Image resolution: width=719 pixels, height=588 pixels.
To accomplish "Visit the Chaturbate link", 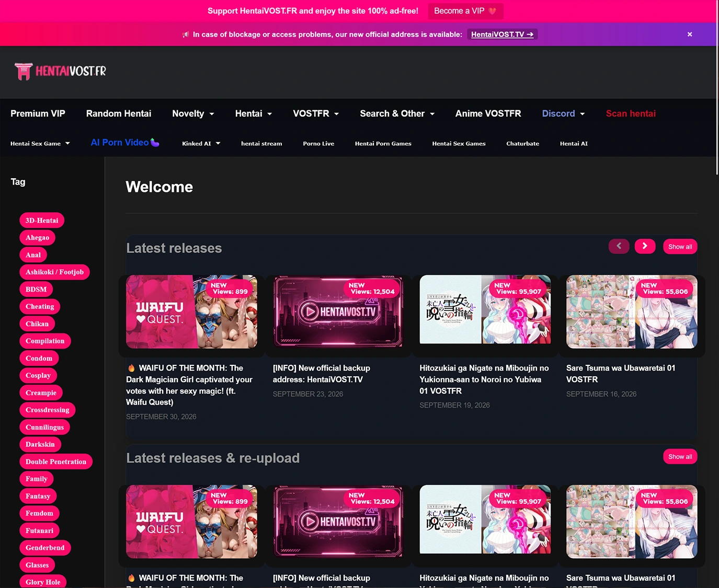I will pyautogui.click(x=522, y=144).
